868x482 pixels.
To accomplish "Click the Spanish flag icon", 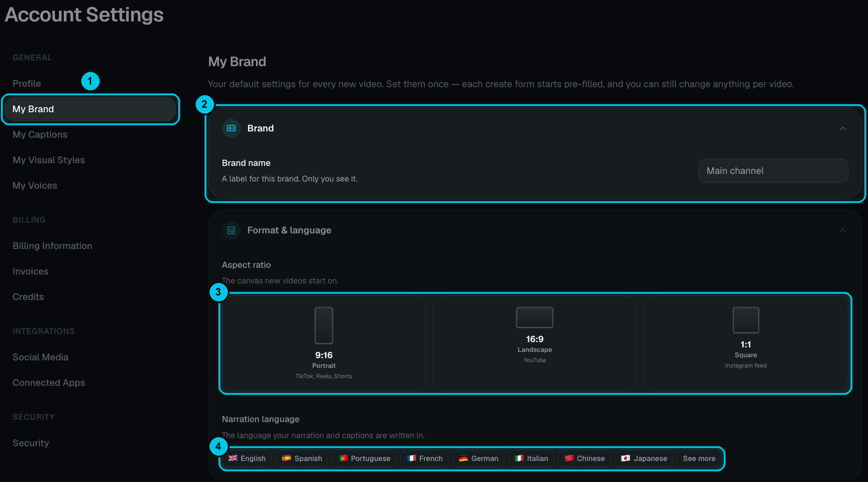I will [x=286, y=458].
